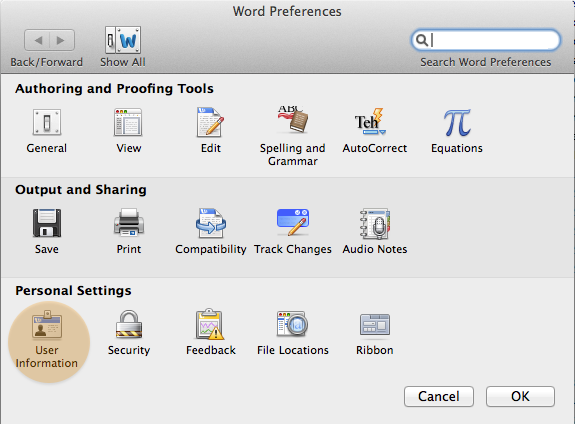
Task: Click the Cancel button
Action: [x=439, y=396]
